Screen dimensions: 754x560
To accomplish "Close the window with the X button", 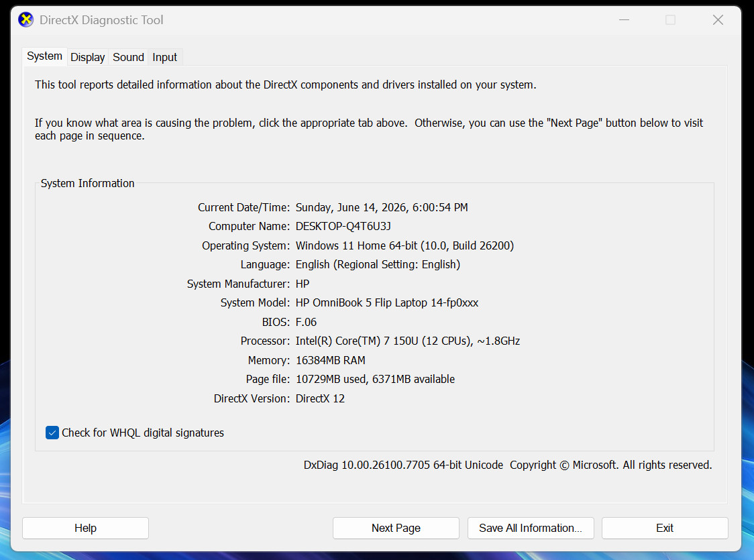I will (718, 19).
